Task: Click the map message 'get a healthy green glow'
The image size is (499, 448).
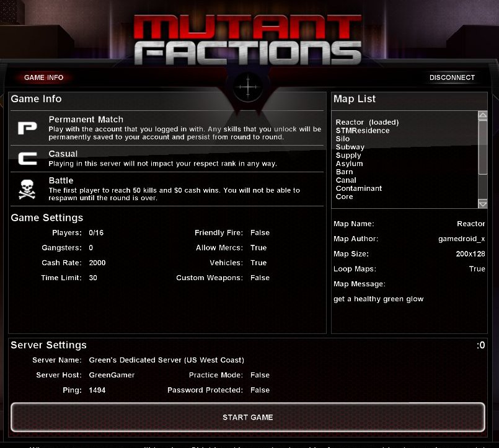Action: pyautogui.click(x=378, y=299)
